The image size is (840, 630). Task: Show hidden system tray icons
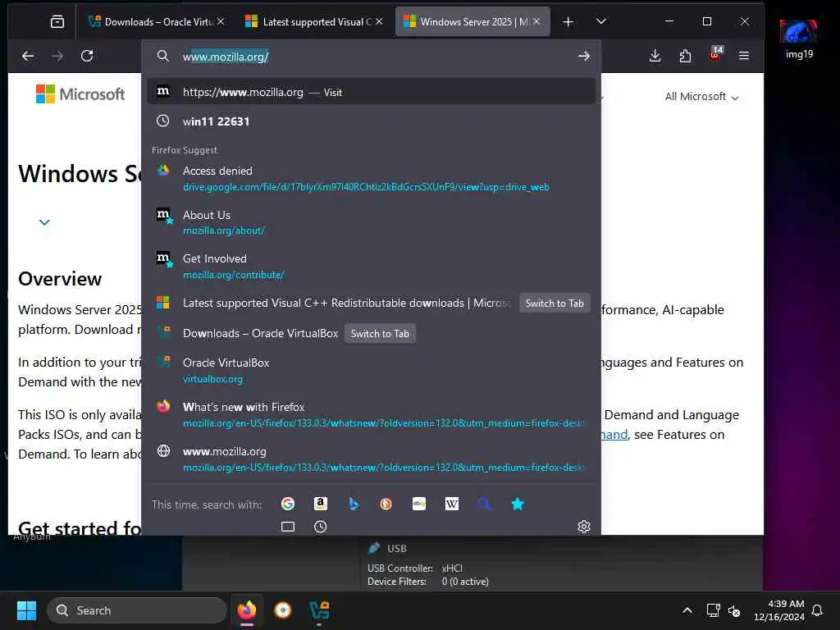click(x=687, y=610)
